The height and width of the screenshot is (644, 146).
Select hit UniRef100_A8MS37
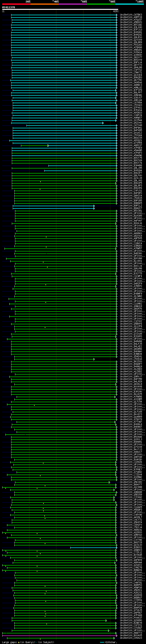click(x=131, y=146)
